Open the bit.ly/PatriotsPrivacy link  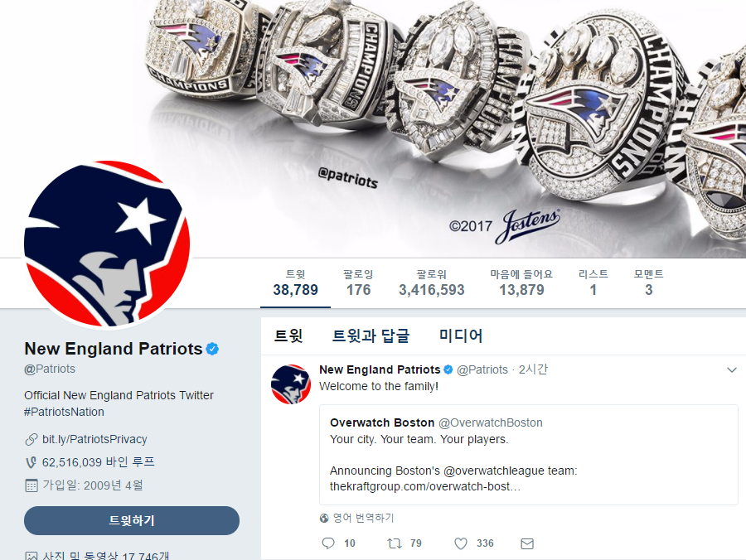[94, 439]
